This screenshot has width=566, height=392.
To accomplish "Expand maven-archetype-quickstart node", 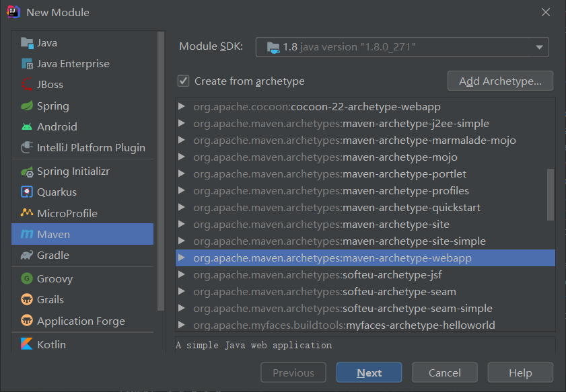I will [x=182, y=207].
